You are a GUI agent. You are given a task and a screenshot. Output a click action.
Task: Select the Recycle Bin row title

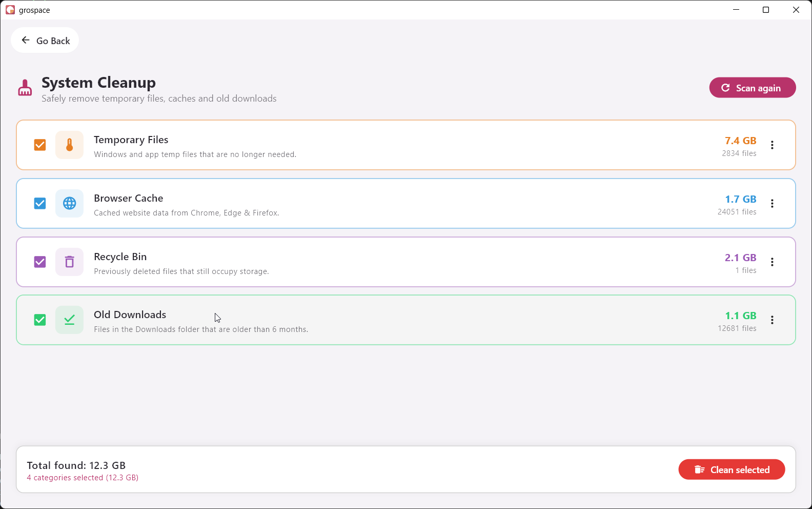tap(120, 257)
